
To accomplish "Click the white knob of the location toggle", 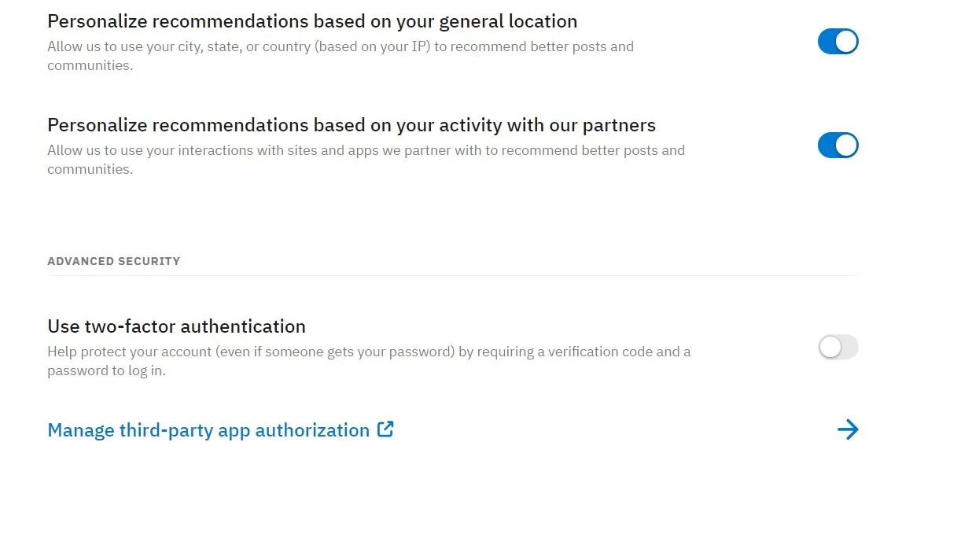I will point(846,42).
